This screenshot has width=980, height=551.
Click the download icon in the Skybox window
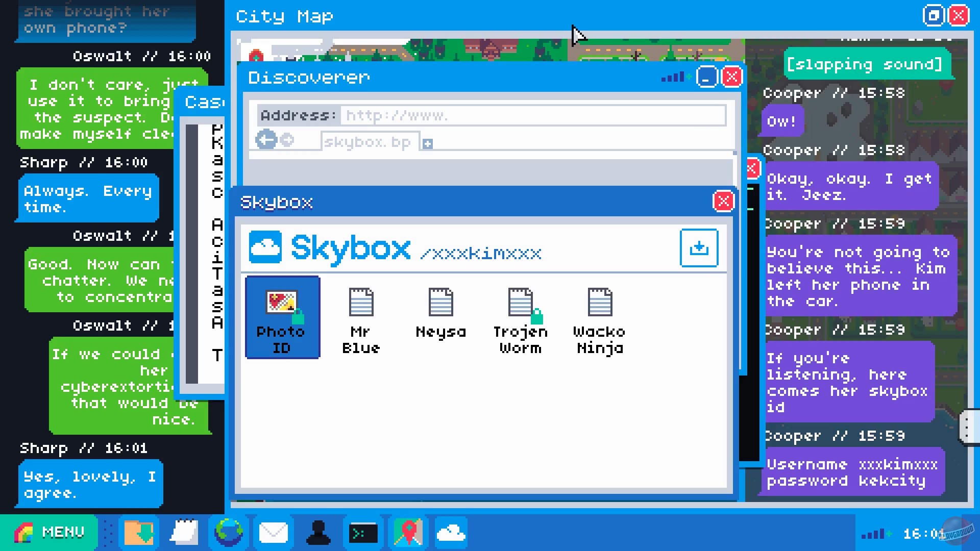click(699, 248)
